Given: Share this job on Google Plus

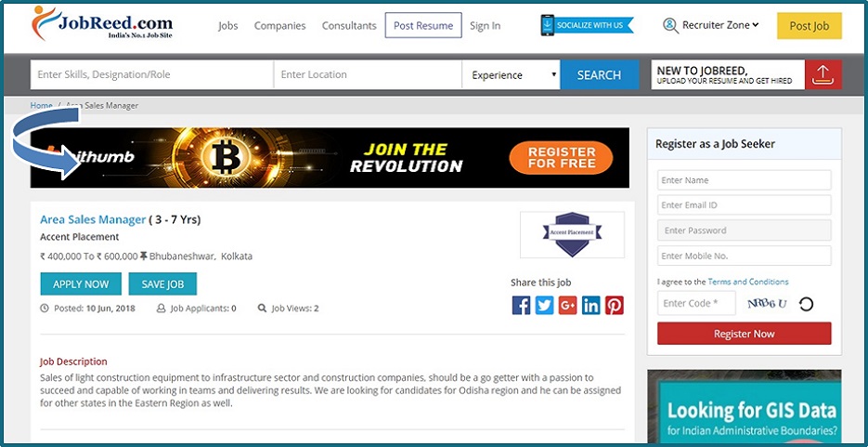Looking at the screenshot, I should pyautogui.click(x=567, y=305).
